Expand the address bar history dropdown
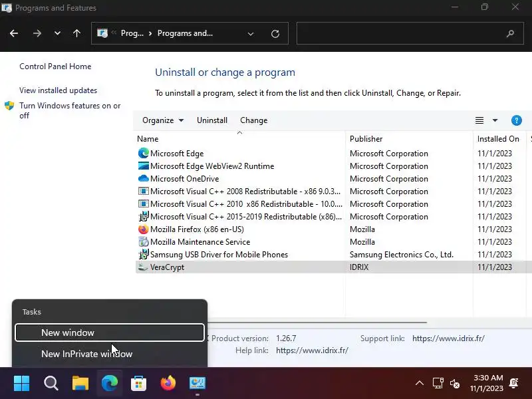The width and height of the screenshot is (532, 399). click(251, 34)
